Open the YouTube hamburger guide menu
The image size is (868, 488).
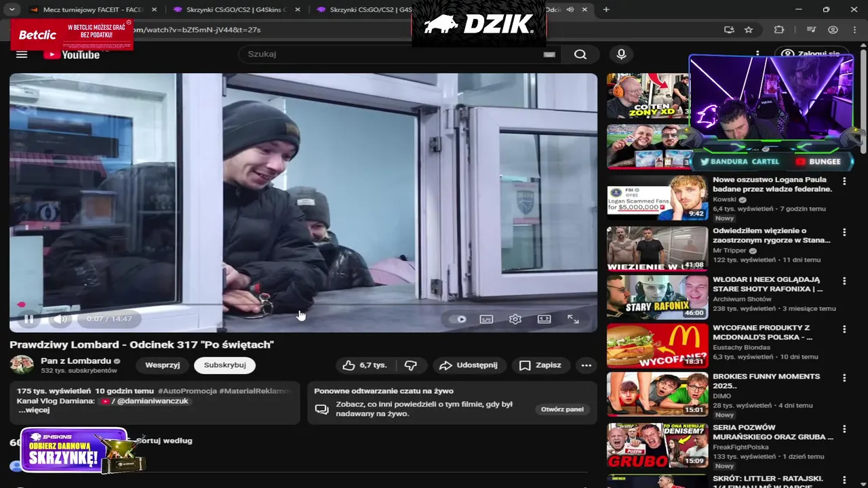coord(22,54)
